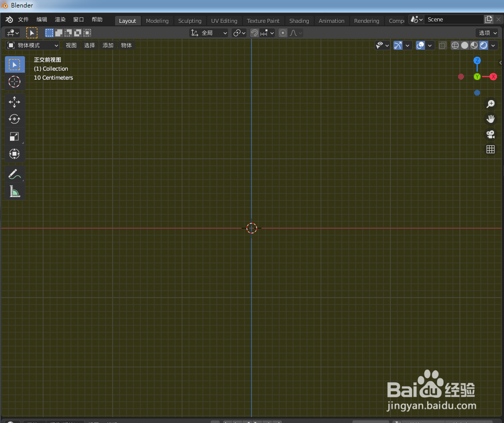This screenshot has width=504, height=423.
Task: Switch to rendered shading sphere icon
Action: 484,45
